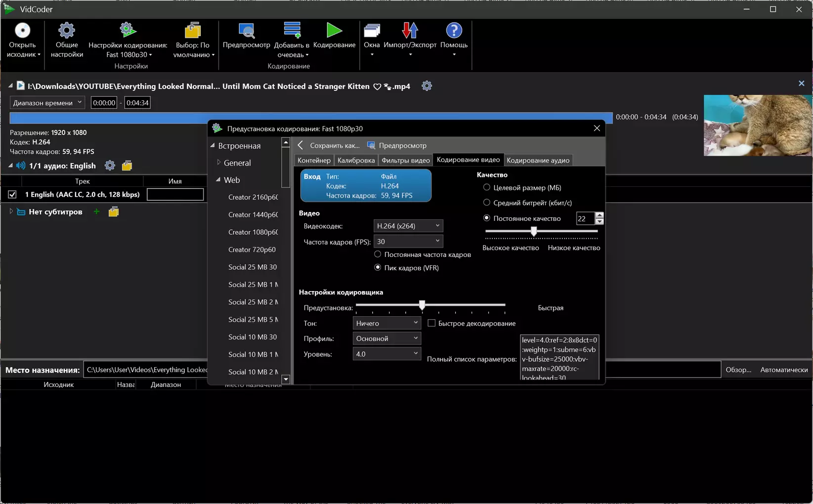Select average bitrate quality option
The width and height of the screenshot is (813, 504).
[x=487, y=203]
